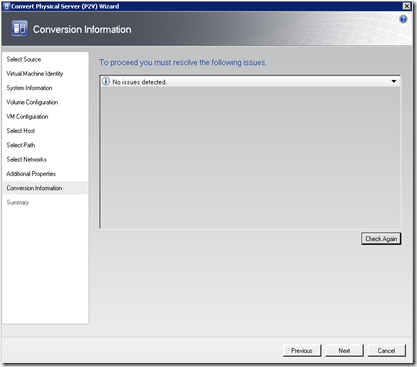Screen dimensions: 417x367
Task: Go to Select Path step
Action: [x=21, y=145]
